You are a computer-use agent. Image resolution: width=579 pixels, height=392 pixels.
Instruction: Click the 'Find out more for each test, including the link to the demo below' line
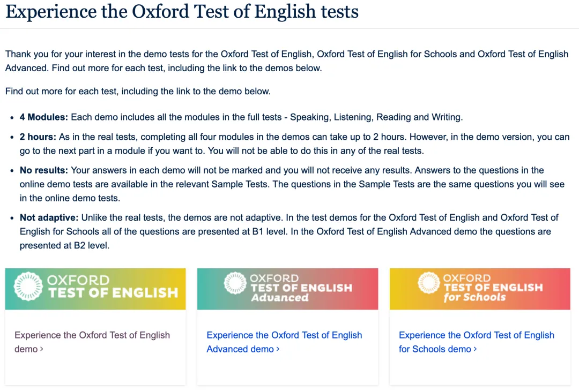point(138,91)
